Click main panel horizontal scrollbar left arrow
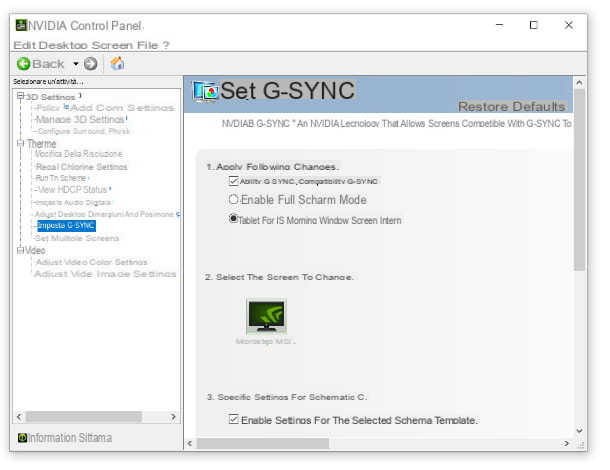Image resolution: width=610 pixels, height=470 pixels. pos(190,443)
